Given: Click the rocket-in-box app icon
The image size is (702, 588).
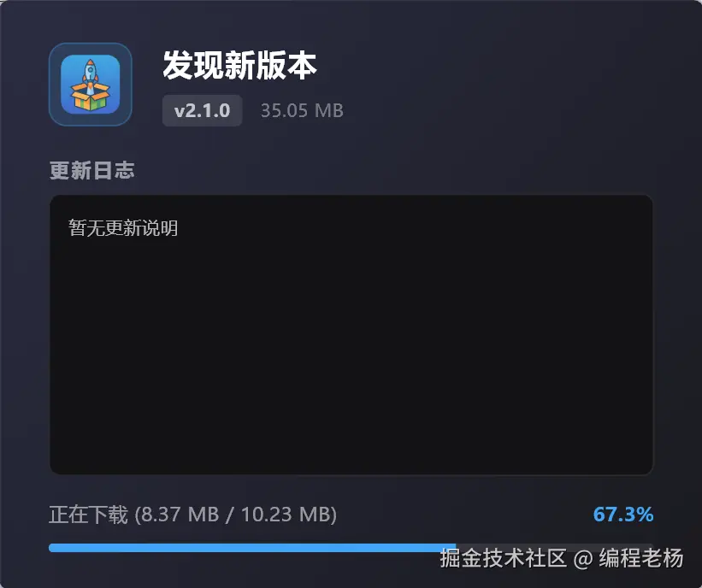Looking at the screenshot, I should point(91,84).
